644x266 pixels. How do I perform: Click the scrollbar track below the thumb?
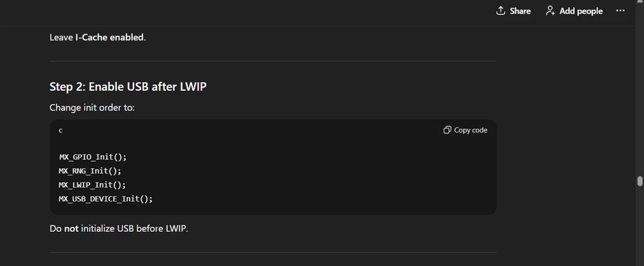coord(639,226)
